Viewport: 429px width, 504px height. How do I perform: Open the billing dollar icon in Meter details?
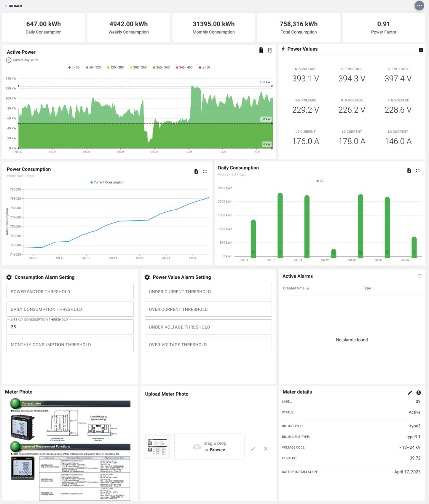point(419,392)
